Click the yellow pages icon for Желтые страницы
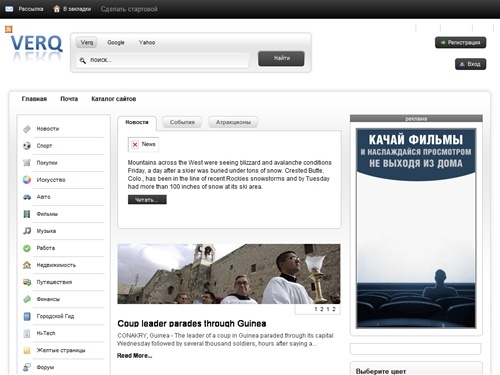 click(27, 350)
